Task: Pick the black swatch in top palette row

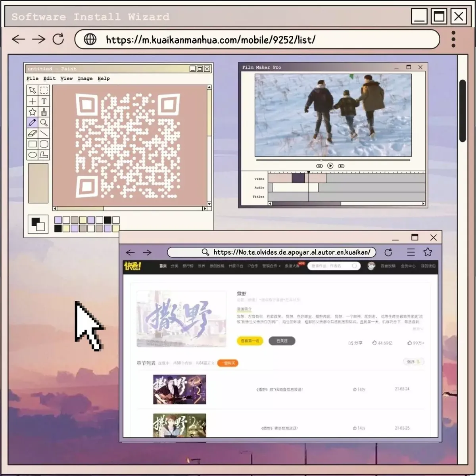Action: coord(107,220)
